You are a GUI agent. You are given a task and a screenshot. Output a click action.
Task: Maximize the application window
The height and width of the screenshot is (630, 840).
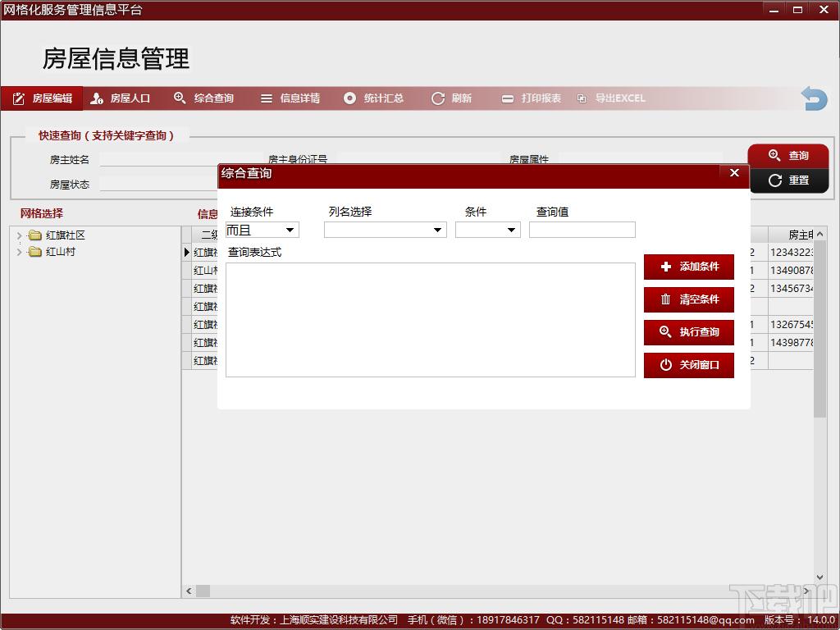pos(797,10)
